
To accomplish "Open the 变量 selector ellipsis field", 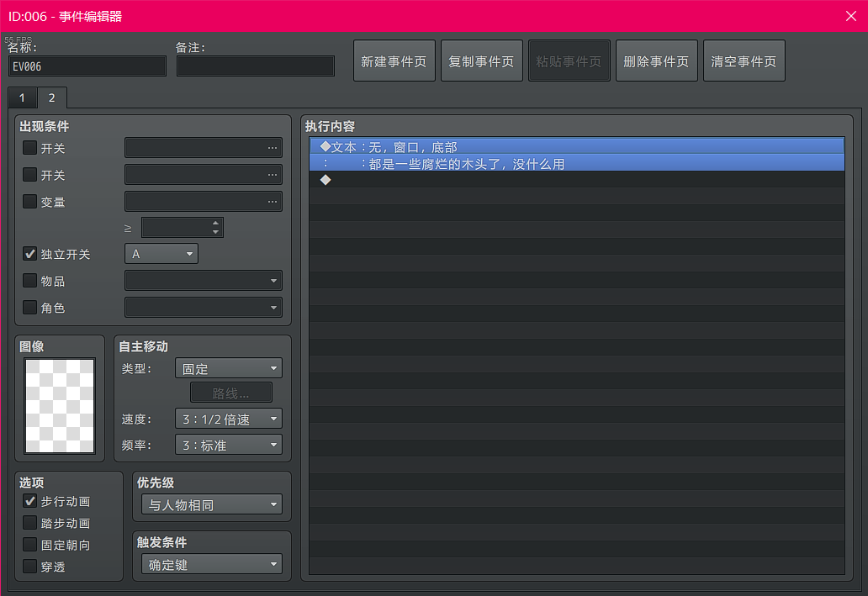I will [204, 202].
